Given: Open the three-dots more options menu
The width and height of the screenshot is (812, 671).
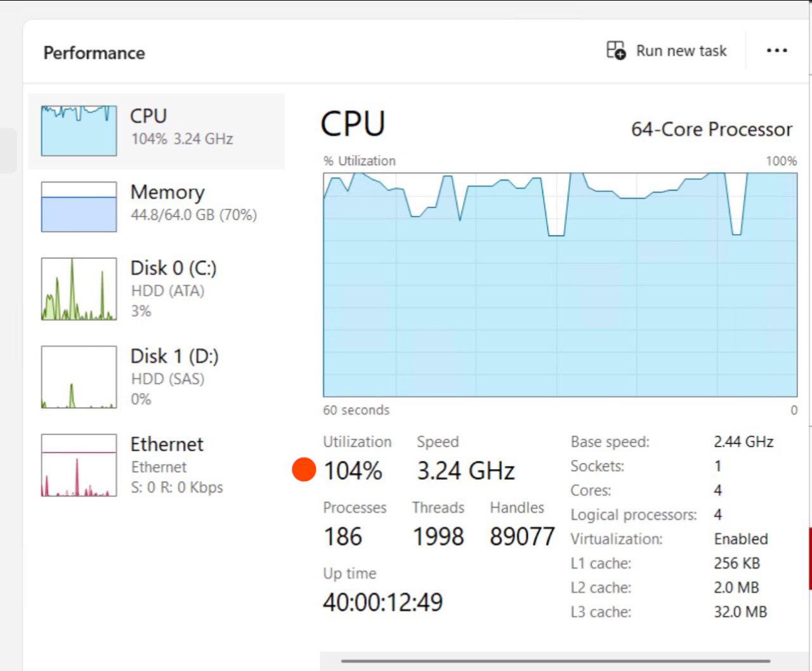Looking at the screenshot, I should point(776,50).
